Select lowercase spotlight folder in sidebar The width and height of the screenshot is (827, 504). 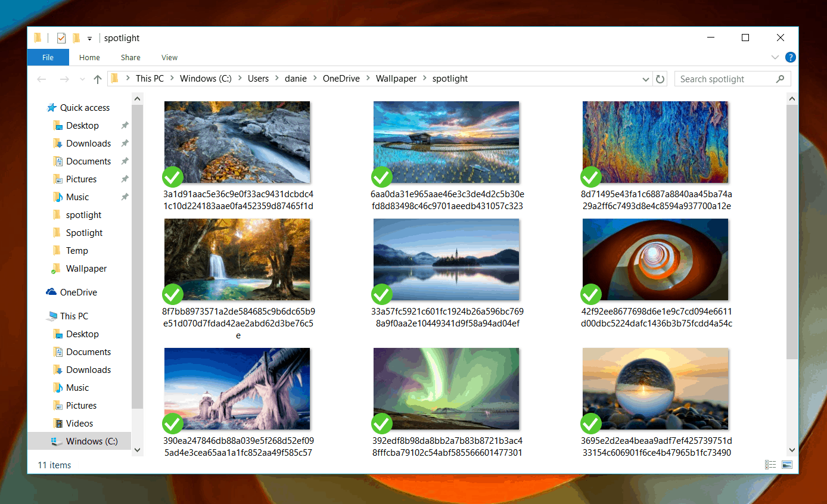83,215
